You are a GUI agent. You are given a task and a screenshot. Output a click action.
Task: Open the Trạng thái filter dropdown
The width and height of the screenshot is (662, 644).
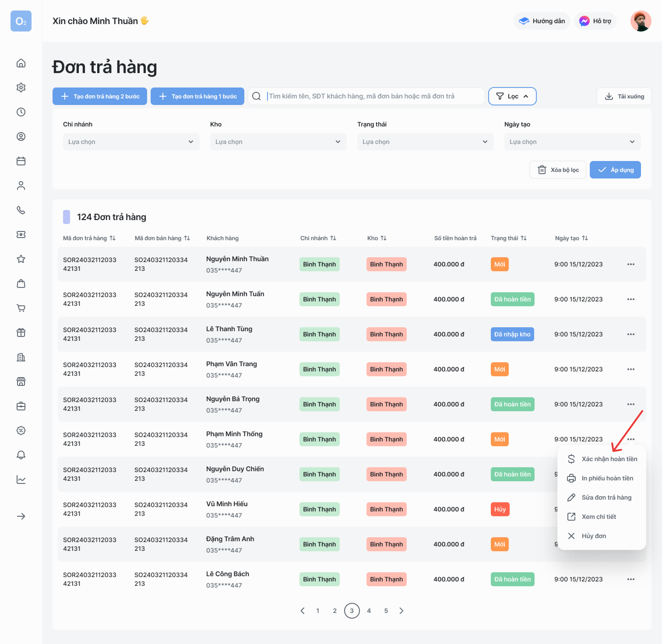425,142
